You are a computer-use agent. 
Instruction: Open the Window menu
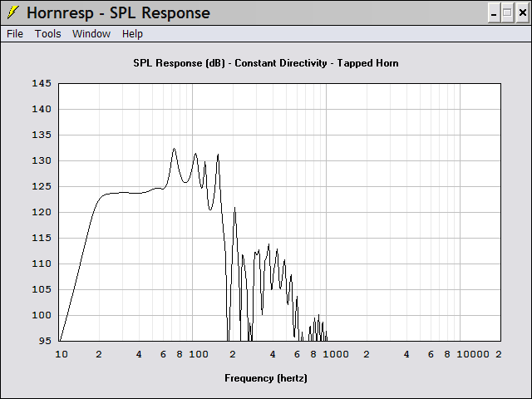point(91,34)
